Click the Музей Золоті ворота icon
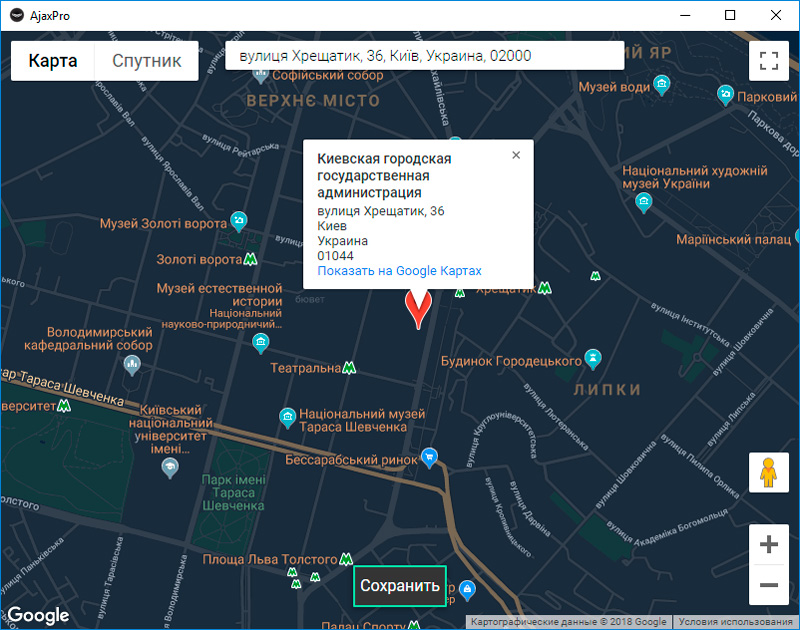Image resolution: width=800 pixels, height=630 pixels. click(x=239, y=221)
